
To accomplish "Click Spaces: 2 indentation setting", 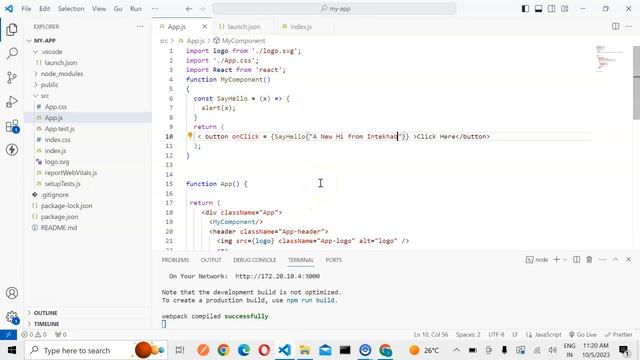I will (x=468, y=334).
